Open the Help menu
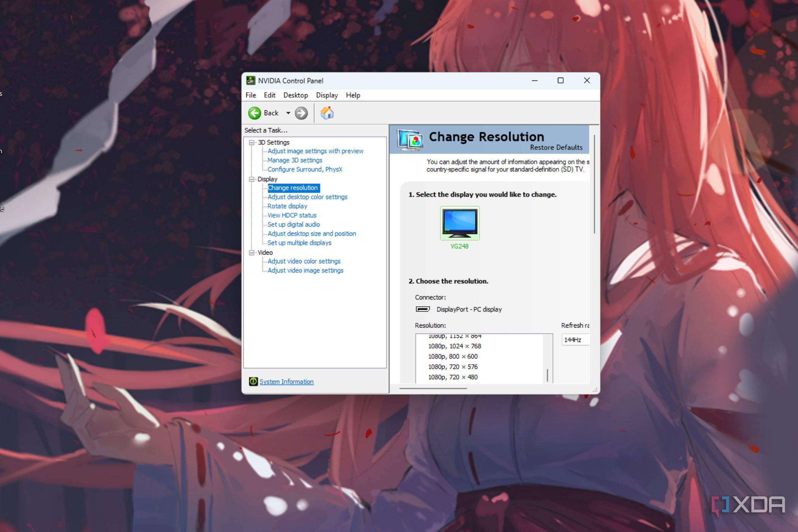This screenshot has height=532, width=798. point(353,95)
